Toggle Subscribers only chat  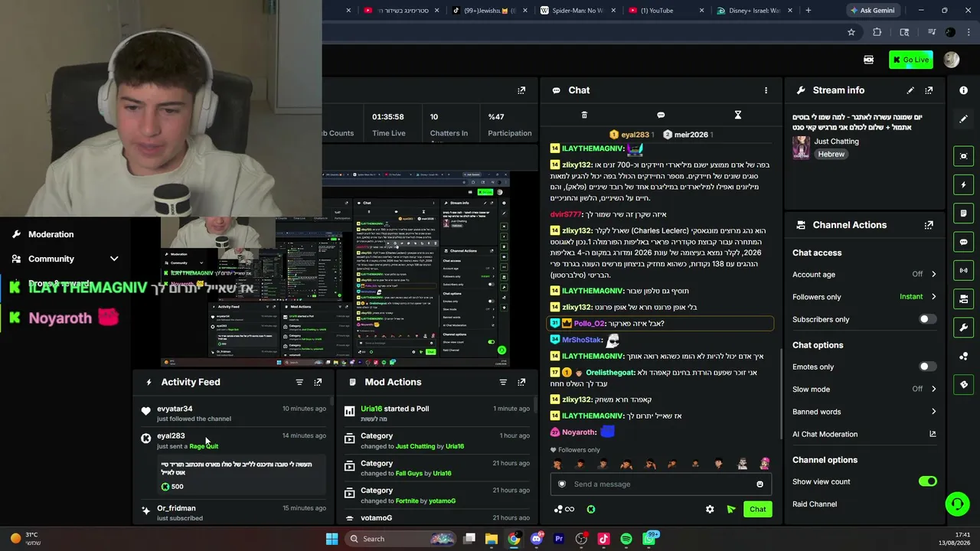927,319
